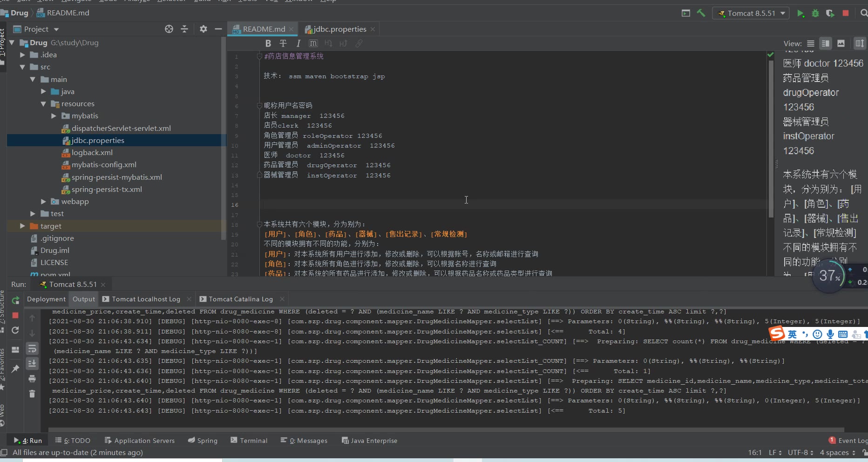The width and height of the screenshot is (868, 462).
Task: Stop the running Tomcat server in toolbar
Action: point(846,14)
